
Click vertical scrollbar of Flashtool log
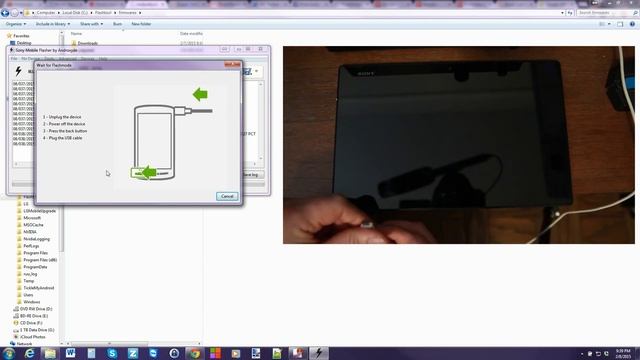260,121
